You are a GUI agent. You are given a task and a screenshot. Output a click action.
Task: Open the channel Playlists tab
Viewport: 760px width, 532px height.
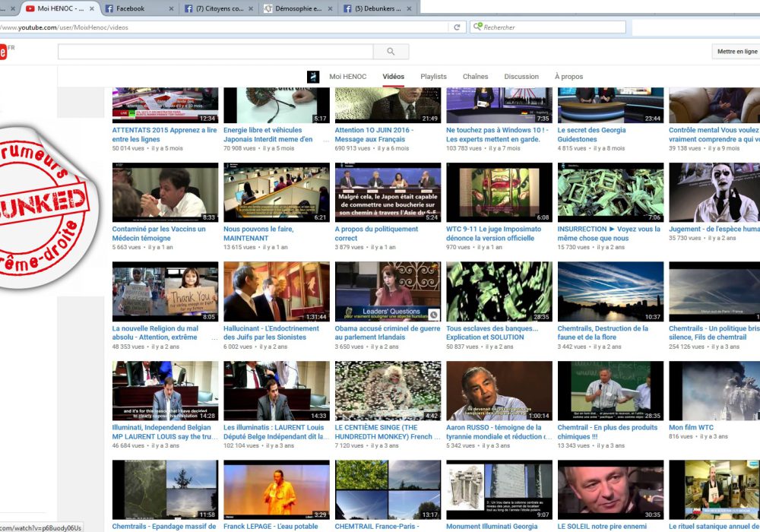coord(433,77)
